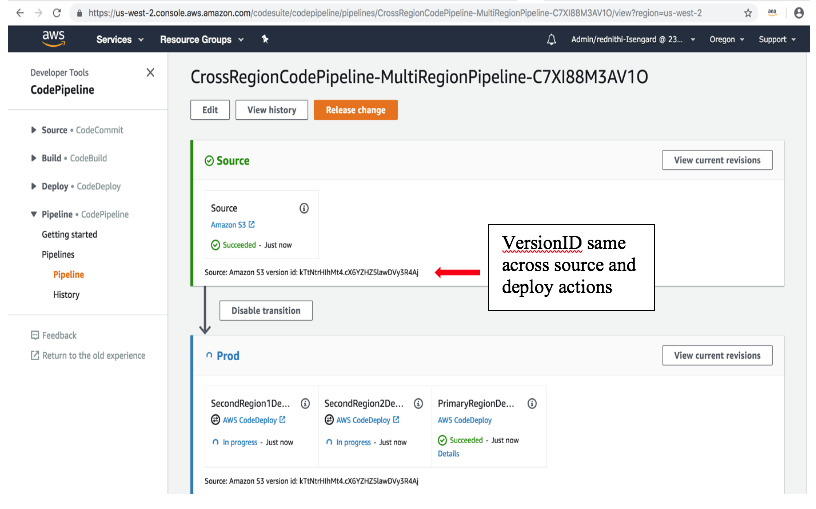Open the Oregon region dropdown
The width and height of the screenshot is (816, 509).
click(726, 40)
